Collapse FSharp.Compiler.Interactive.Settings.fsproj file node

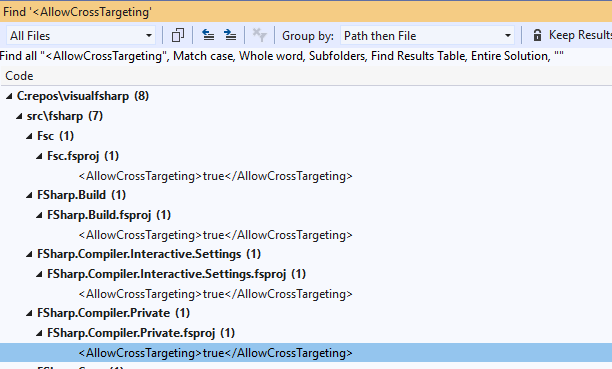click(x=39, y=274)
